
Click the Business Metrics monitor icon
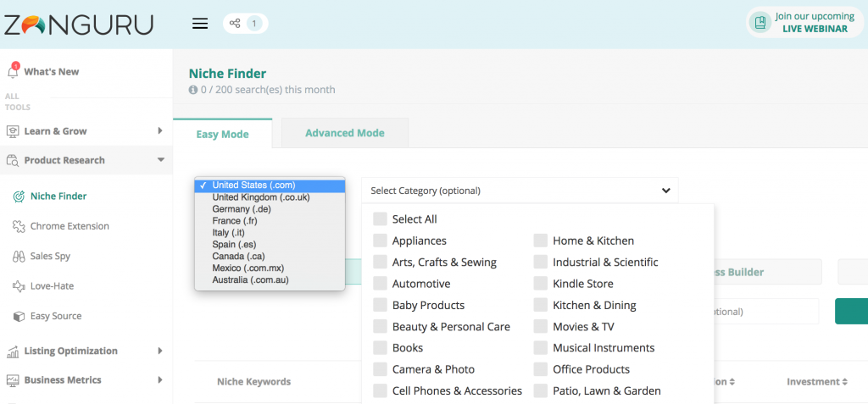[x=12, y=380]
